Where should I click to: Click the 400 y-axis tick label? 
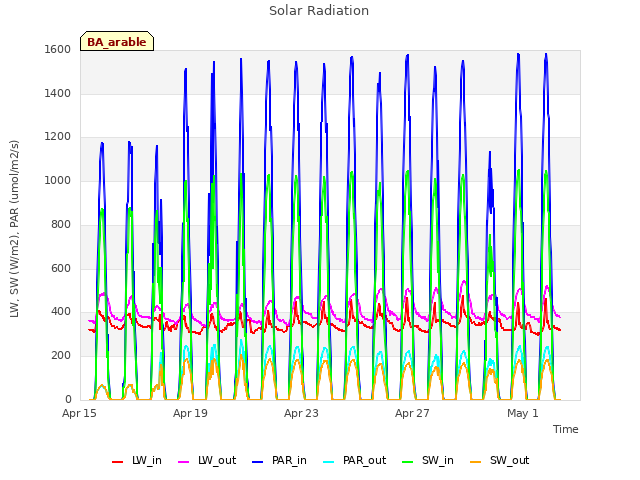[x=61, y=312]
